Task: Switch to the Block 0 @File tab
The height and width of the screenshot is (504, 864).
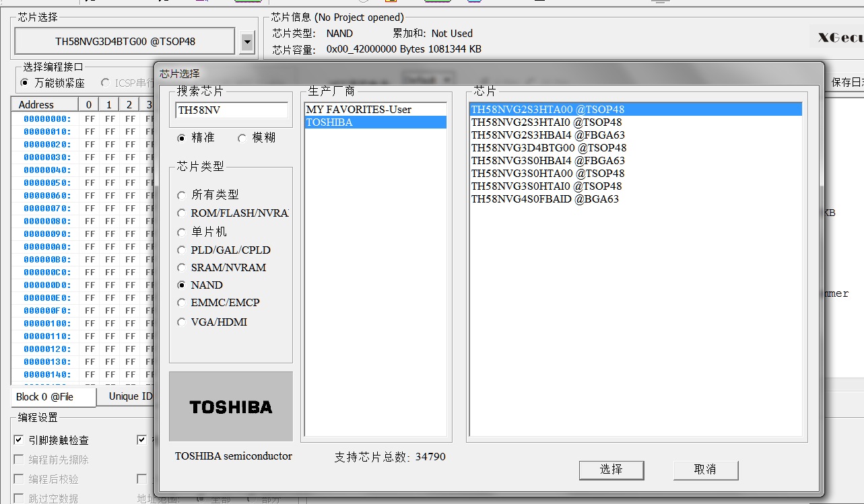Action: click(x=45, y=397)
